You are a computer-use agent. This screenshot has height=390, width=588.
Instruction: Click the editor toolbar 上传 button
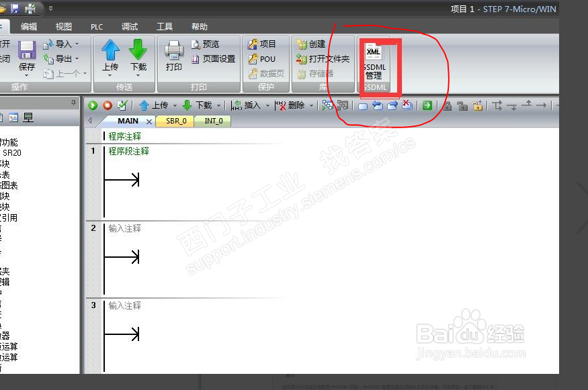coord(153,105)
